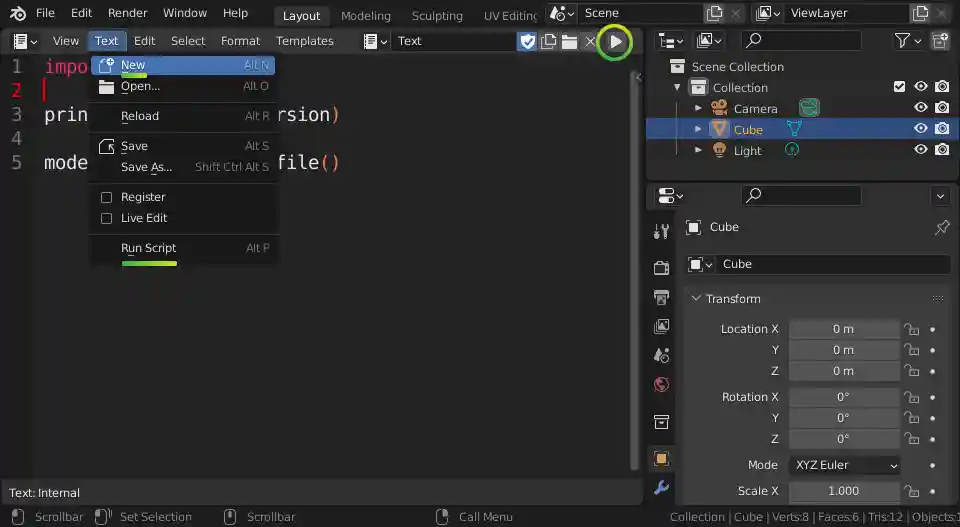Click the Camera data icon in outliner
960x527 pixels.
(809, 108)
